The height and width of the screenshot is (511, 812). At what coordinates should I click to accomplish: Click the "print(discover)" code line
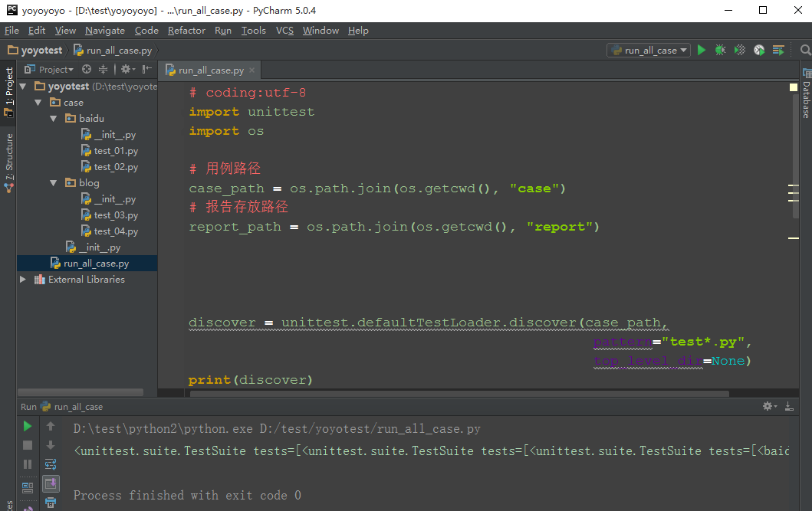[251, 380]
